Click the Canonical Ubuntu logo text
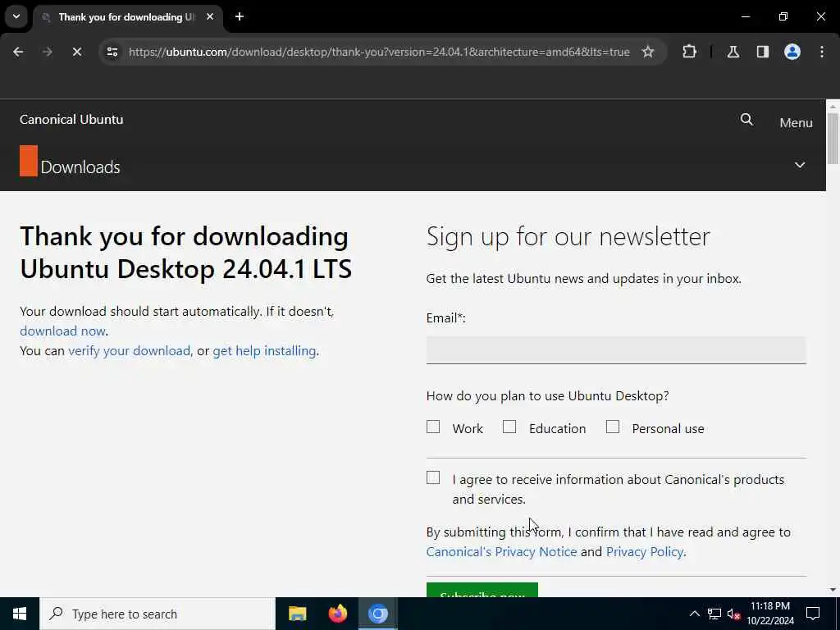840x630 pixels. point(71,119)
